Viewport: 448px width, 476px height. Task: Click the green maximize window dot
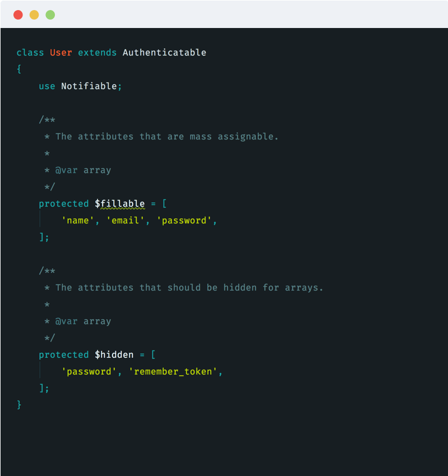(x=50, y=15)
